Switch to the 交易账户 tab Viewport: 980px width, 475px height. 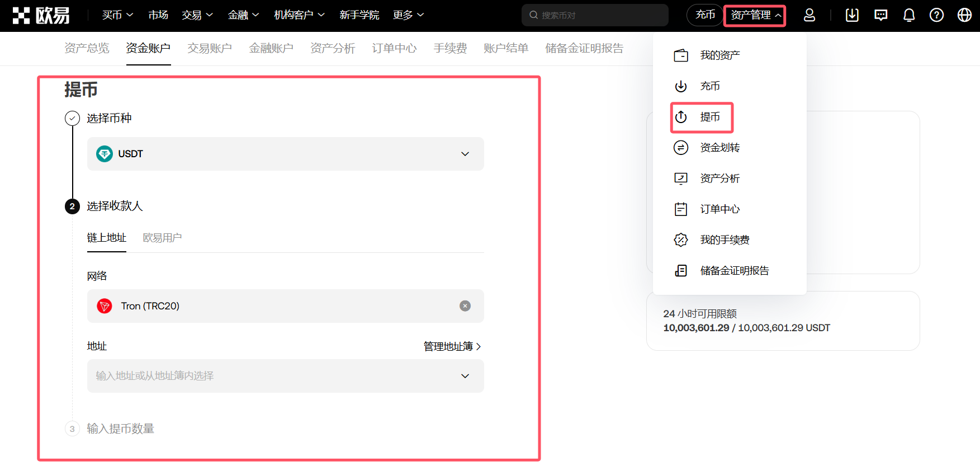pyautogui.click(x=210, y=49)
